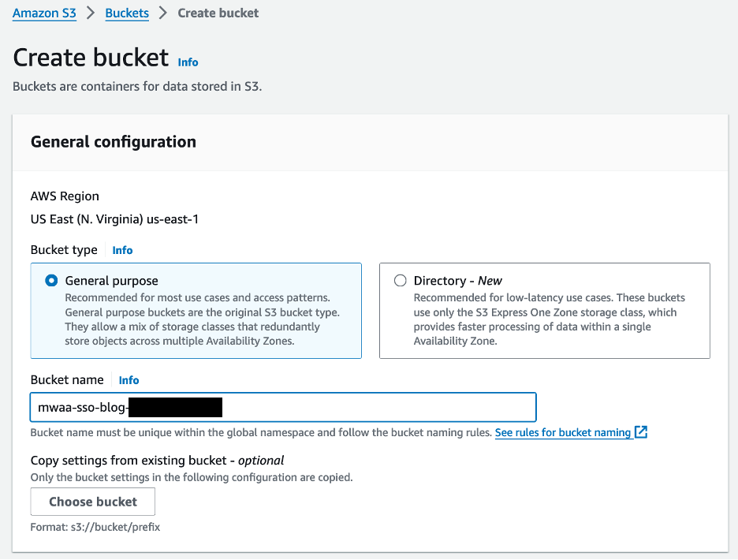The image size is (738, 560).
Task: Select the General purpose radio button
Action: coord(52,281)
